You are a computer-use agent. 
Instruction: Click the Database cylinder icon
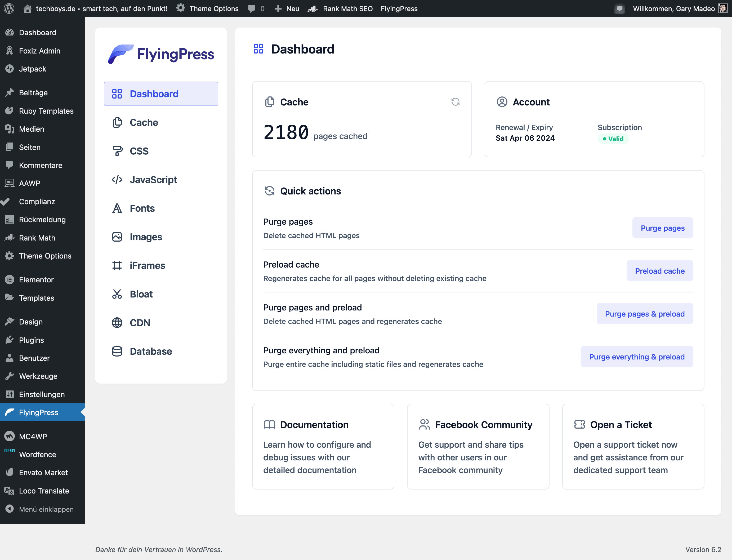coord(117,351)
